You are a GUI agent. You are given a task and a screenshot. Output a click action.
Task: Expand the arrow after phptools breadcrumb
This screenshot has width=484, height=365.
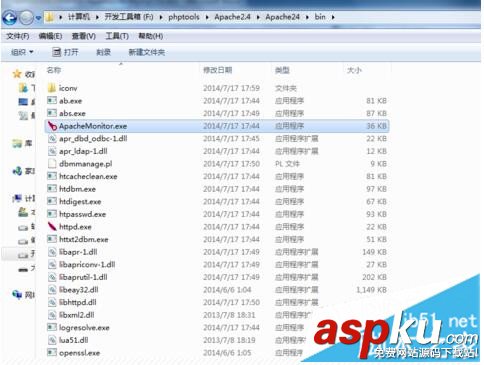click(x=207, y=17)
